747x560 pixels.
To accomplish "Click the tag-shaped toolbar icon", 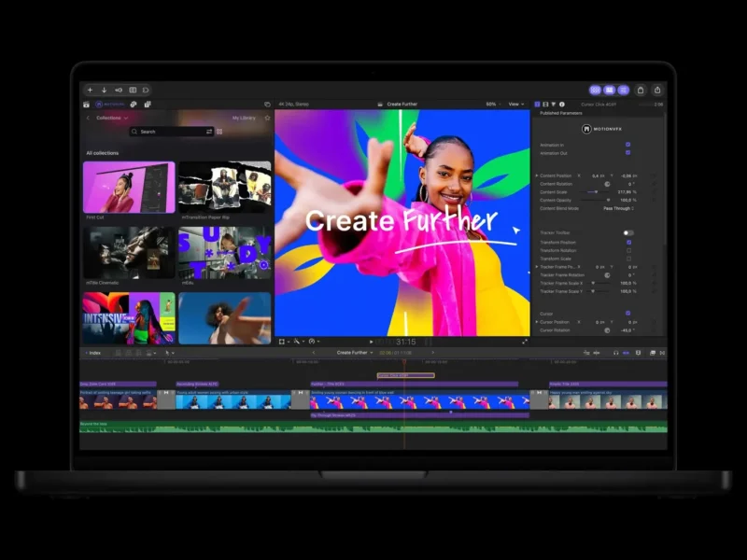I will [x=146, y=90].
